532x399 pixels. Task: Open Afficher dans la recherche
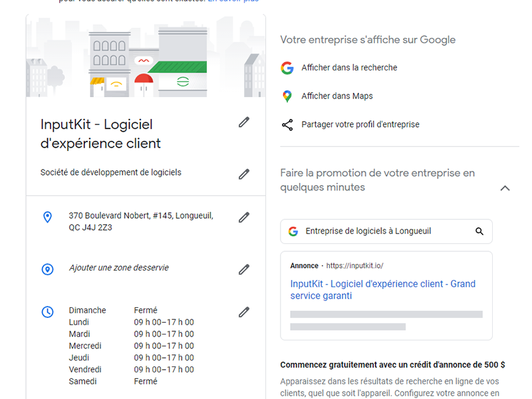349,68
